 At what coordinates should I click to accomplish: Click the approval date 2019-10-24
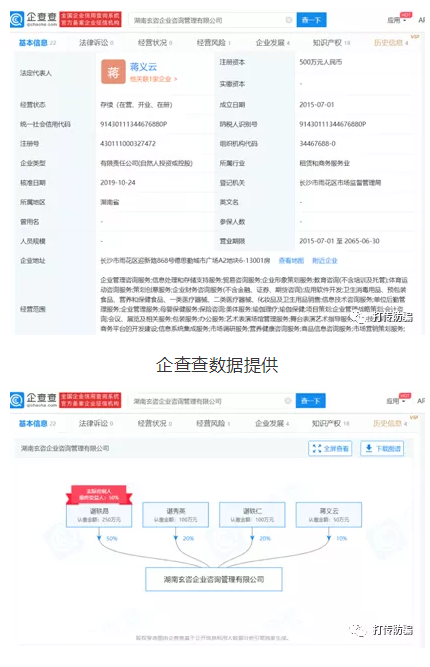[x=118, y=182]
